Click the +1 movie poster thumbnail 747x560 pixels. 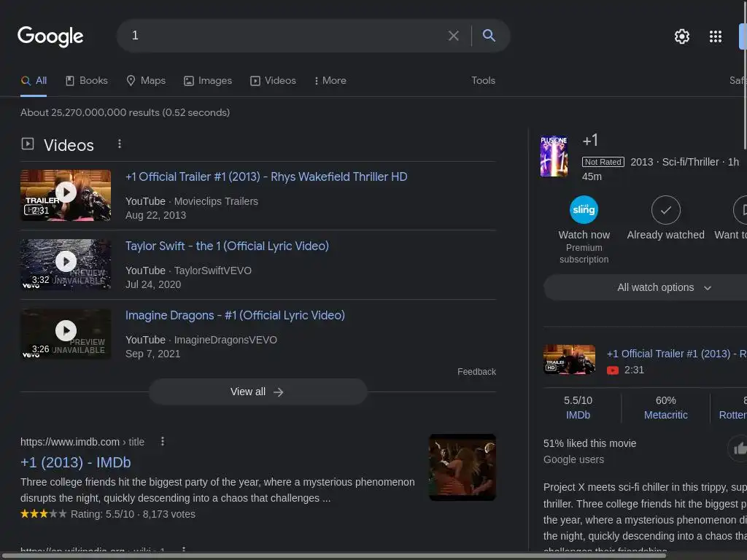pos(554,156)
